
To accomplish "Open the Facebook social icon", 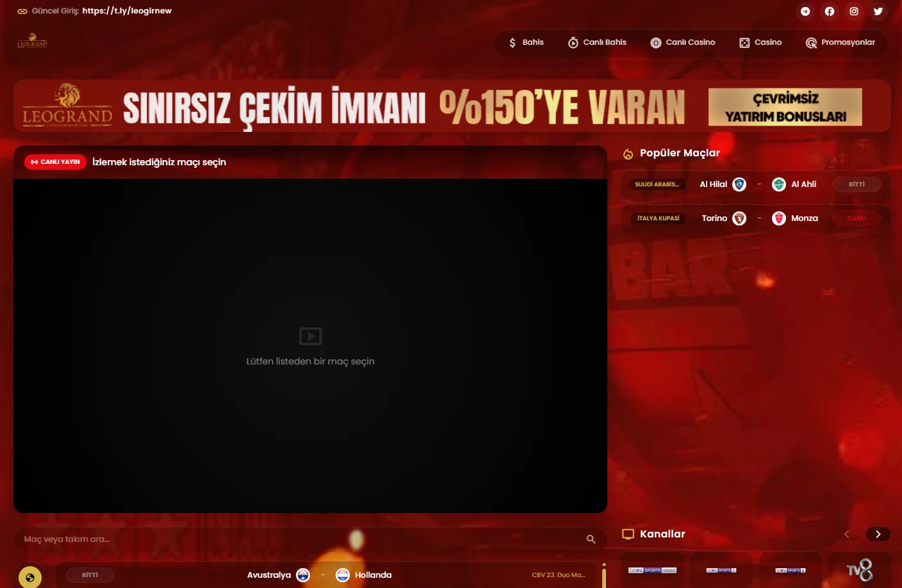I will (830, 11).
